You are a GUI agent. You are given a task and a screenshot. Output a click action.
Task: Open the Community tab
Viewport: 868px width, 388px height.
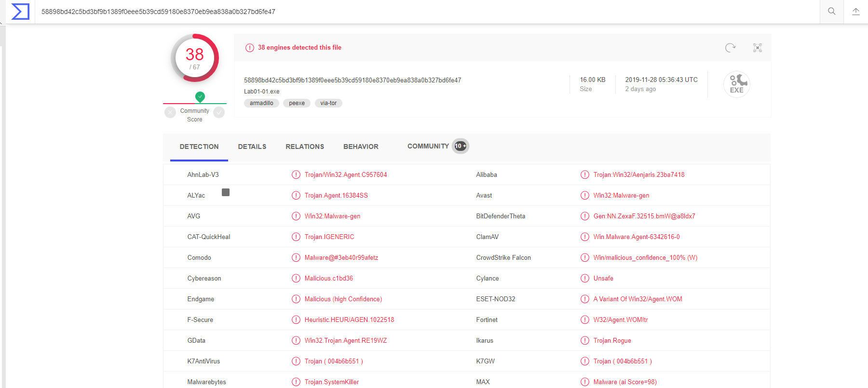[428, 146]
